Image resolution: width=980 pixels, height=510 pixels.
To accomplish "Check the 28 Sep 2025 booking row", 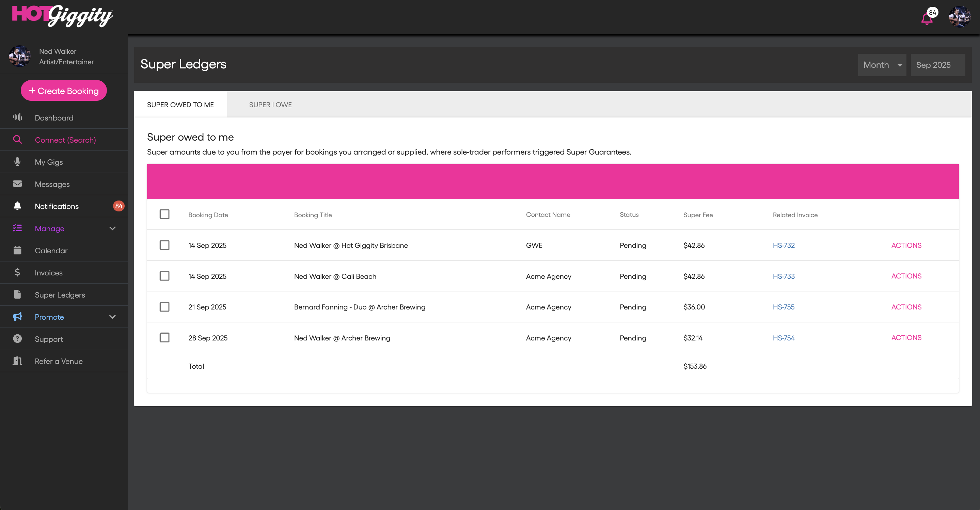I will (164, 338).
